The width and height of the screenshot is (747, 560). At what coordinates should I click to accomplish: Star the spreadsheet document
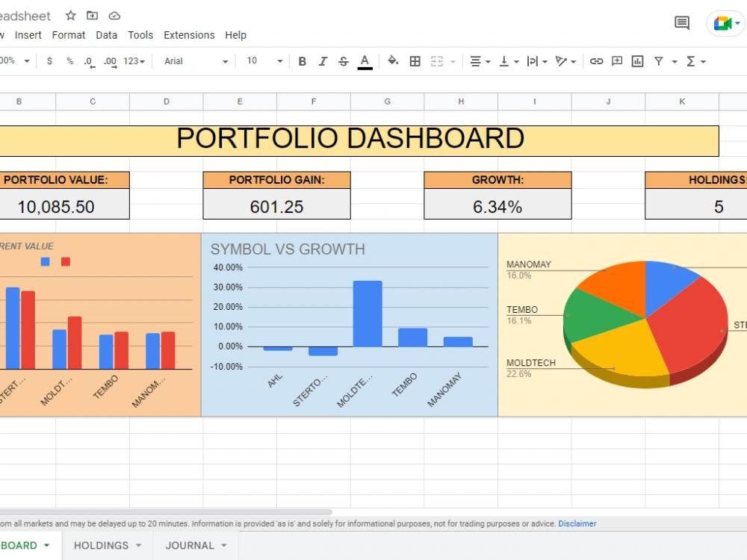[70, 16]
